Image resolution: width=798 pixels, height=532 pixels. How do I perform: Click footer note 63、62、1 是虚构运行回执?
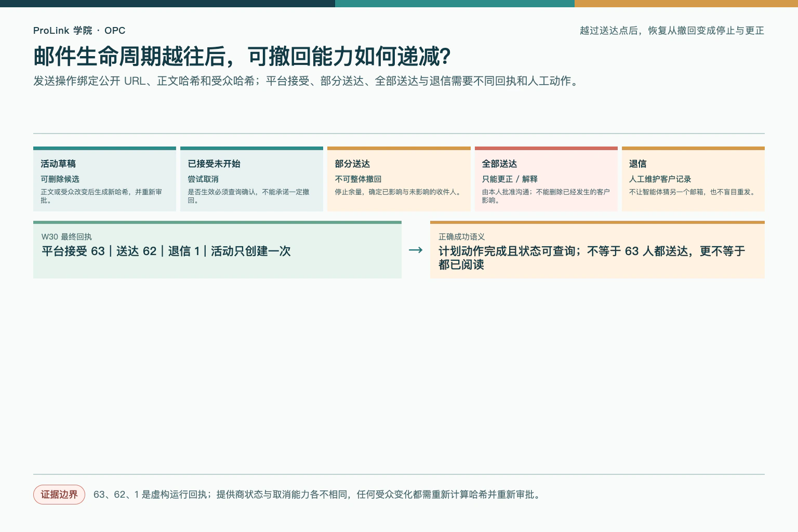[318, 495]
